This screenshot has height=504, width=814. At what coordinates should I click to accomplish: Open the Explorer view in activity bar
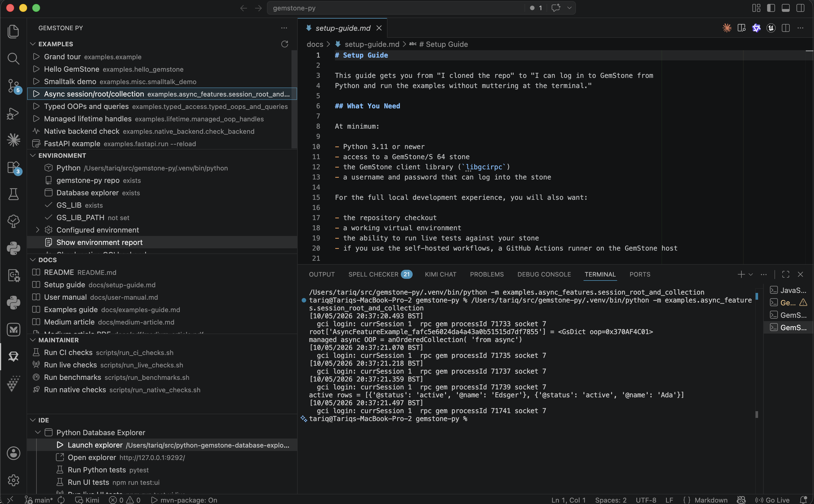tap(13, 31)
